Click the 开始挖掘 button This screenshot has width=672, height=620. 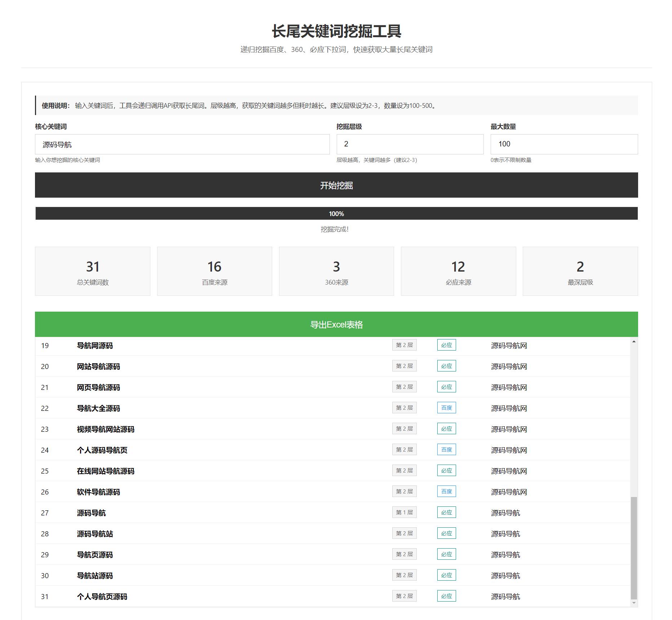click(336, 185)
